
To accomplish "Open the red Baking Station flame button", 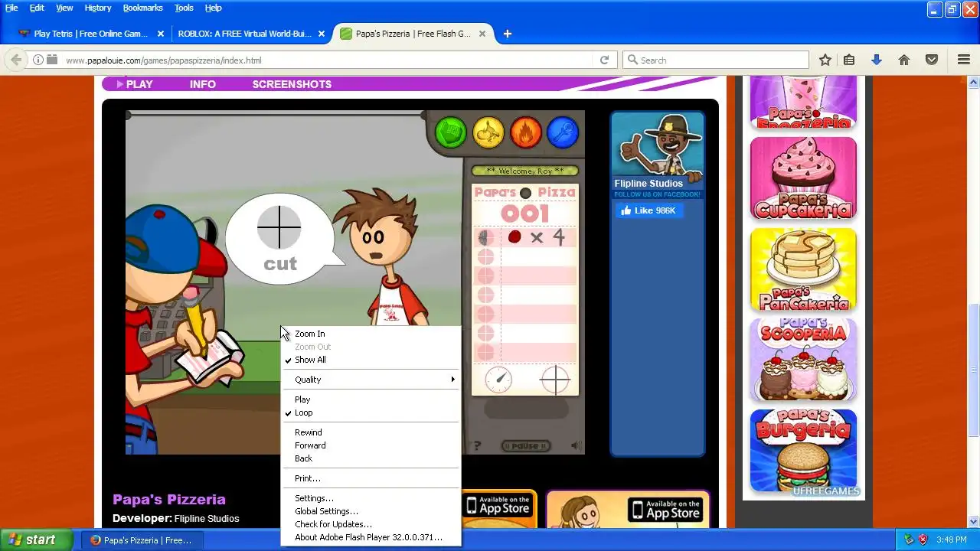I will pyautogui.click(x=525, y=132).
